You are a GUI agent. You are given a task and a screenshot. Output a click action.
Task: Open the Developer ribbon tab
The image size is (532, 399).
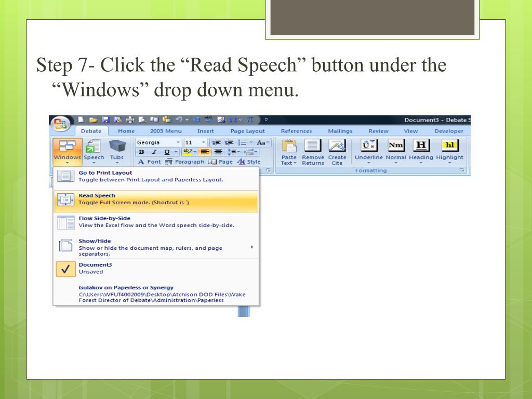pos(448,131)
